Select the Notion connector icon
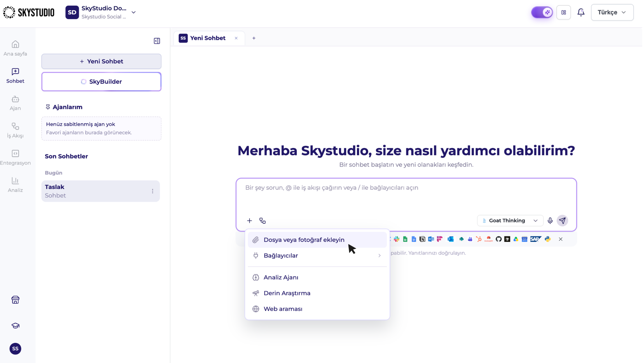The width and height of the screenshot is (644, 363). [x=422, y=239]
